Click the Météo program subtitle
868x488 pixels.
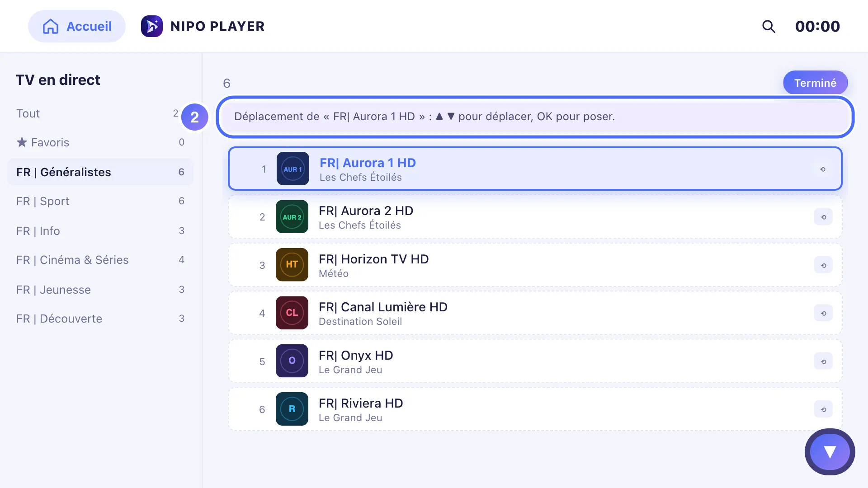(334, 273)
